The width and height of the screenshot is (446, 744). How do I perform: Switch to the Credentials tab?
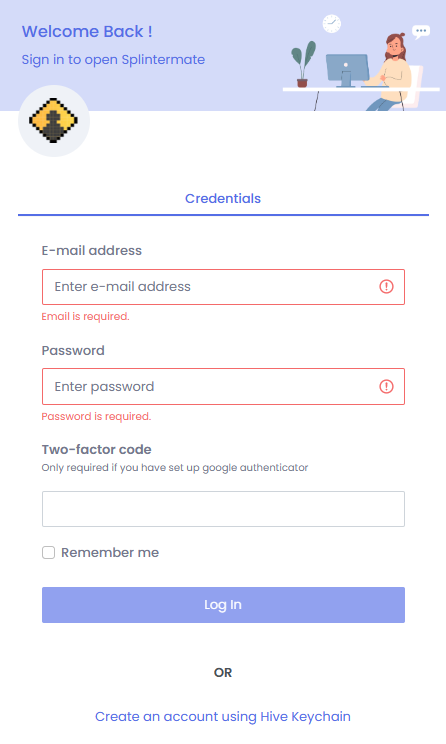pyautogui.click(x=223, y=198)
